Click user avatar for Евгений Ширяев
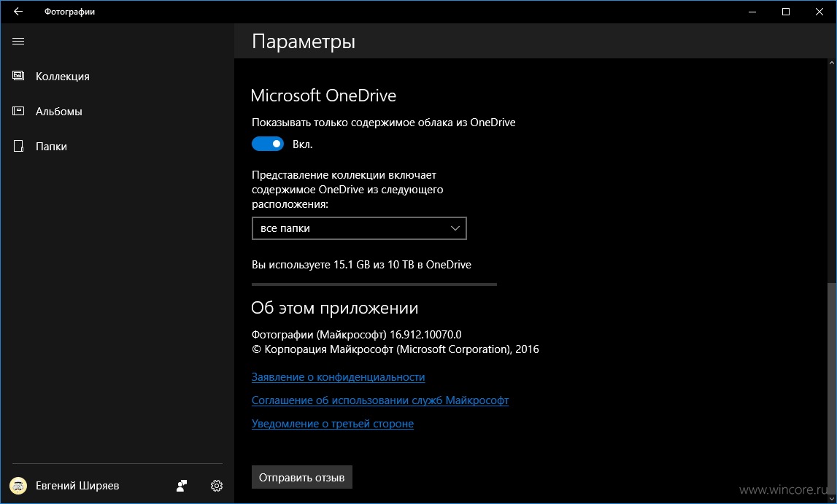Viewport: 837px width, 504px height. 18,485
